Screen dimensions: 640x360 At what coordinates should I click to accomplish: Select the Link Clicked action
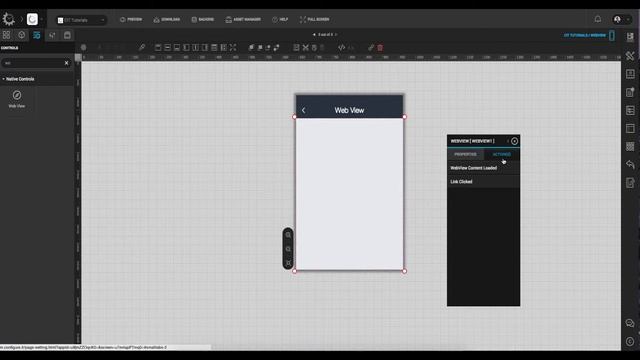point(483,182)
